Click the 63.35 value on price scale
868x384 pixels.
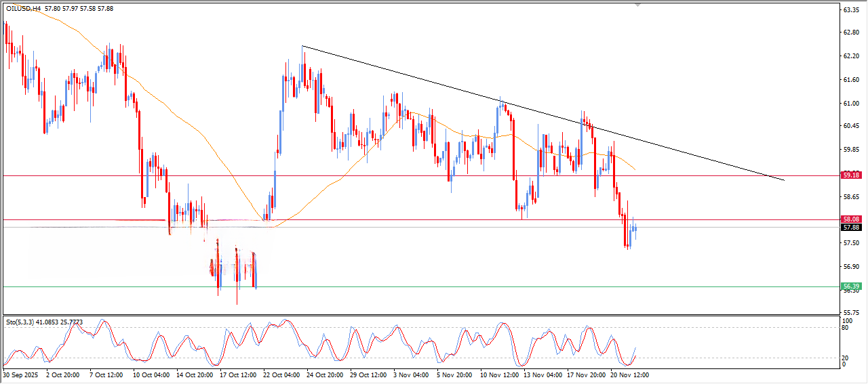[850, 10]
